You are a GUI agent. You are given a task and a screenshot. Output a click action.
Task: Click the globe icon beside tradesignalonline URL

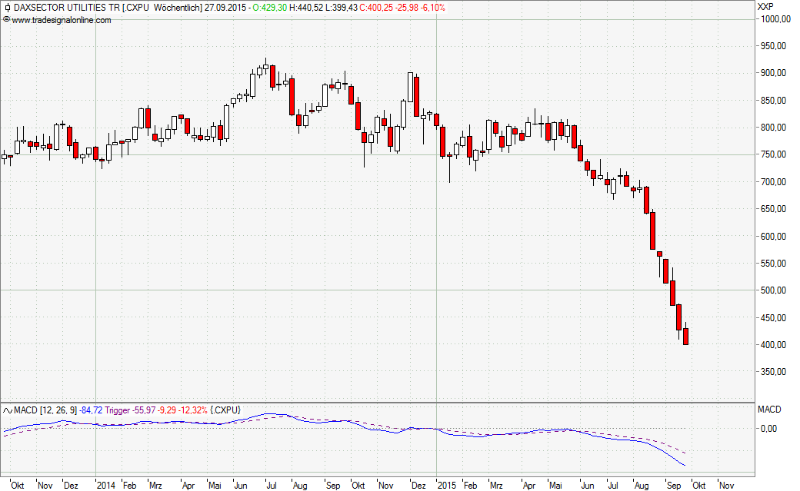5,20
